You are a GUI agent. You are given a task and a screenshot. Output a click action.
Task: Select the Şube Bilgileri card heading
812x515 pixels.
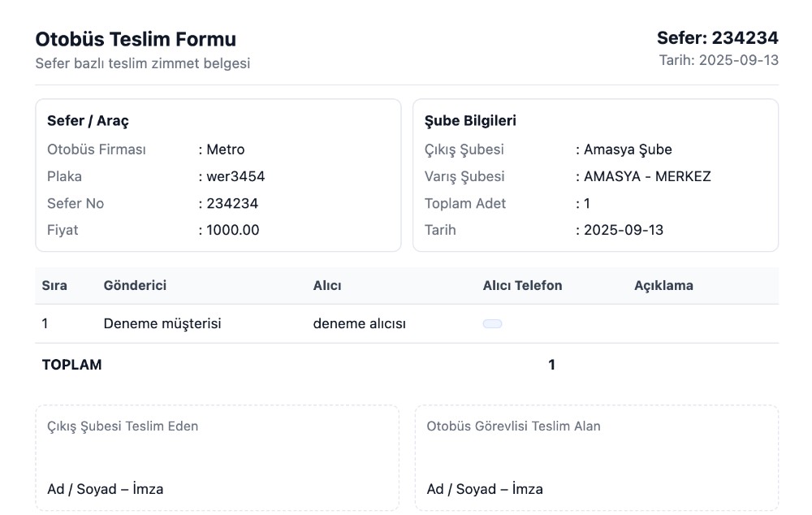coord(470,121)
